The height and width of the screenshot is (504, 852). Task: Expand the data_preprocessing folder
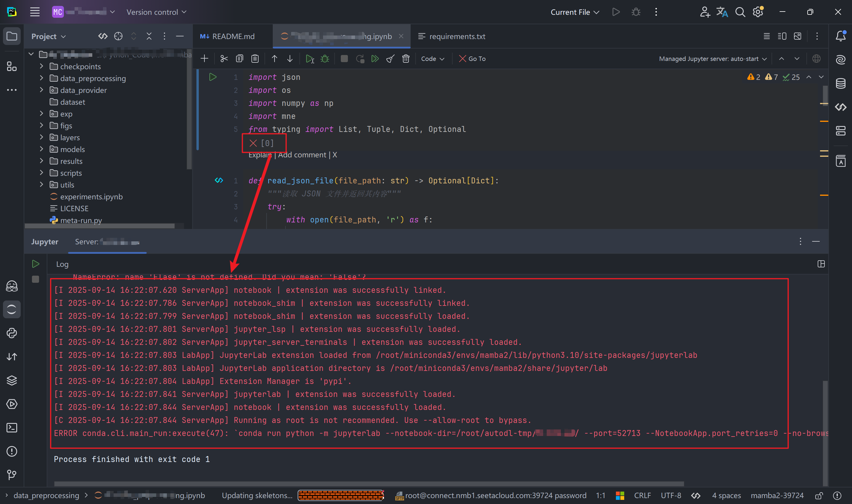tap(41, 78)
